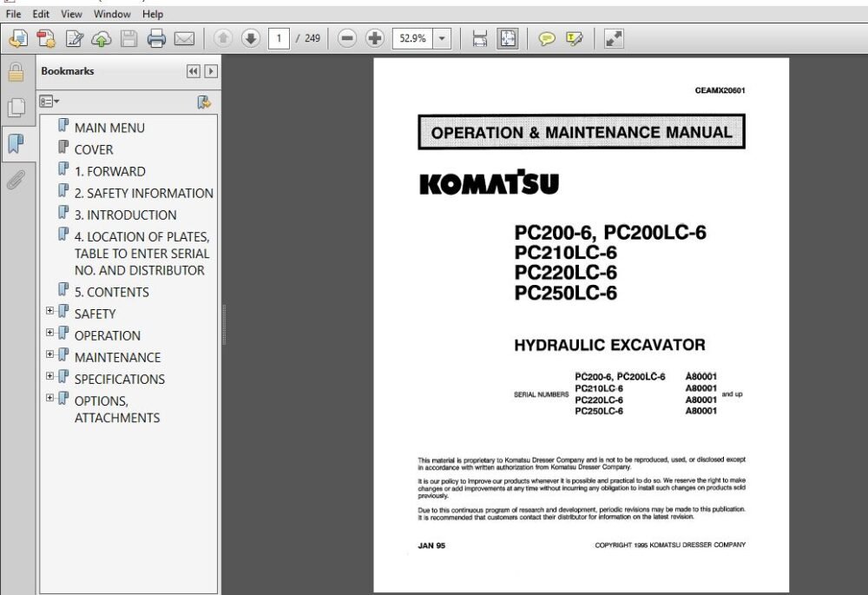
Task: Open the Window menu
Action: tap(112, 14)
